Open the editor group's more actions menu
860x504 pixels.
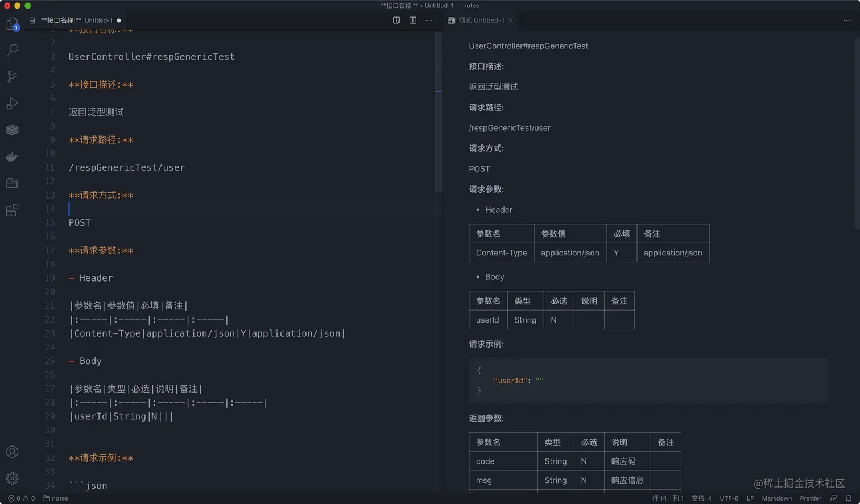[429, 20]
